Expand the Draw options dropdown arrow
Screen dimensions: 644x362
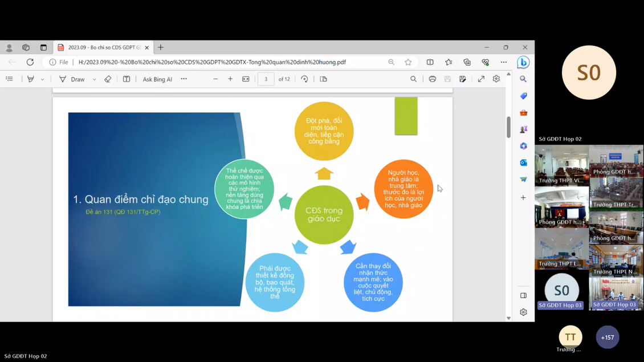coord(94,80)
